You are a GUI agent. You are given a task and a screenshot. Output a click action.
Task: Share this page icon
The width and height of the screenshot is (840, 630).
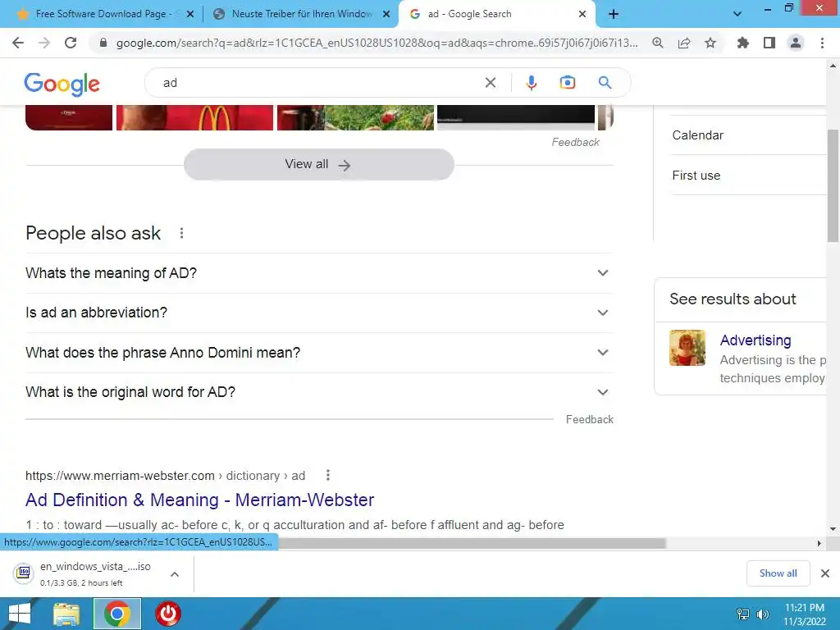(684, 43)
